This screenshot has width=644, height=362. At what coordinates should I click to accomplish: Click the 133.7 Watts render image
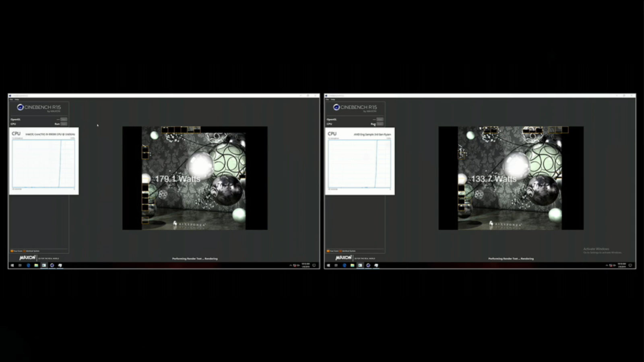pyautogui.click(x=511, y=178)
